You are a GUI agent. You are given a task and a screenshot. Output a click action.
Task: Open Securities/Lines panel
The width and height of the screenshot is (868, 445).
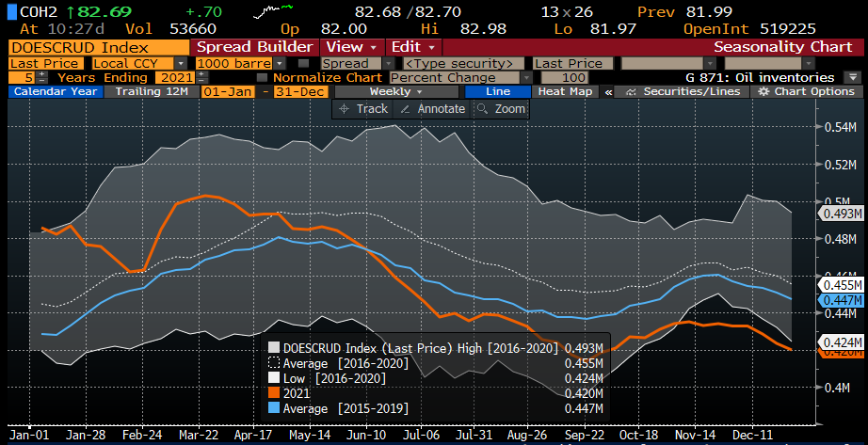coord(682,92)
